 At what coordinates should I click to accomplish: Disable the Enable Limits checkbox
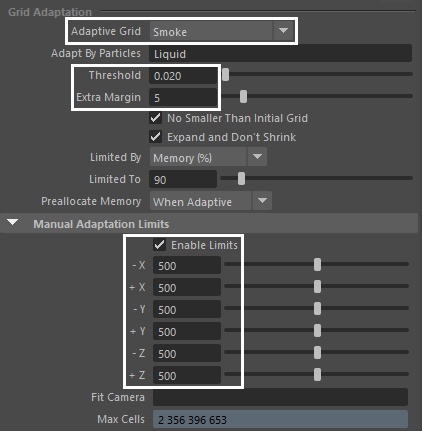click(x=160, y=245)
